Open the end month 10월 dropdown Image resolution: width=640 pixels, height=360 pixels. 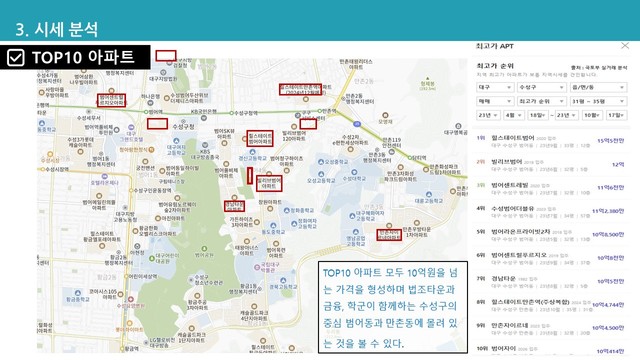pyautogui.click(x=591, y=116)
